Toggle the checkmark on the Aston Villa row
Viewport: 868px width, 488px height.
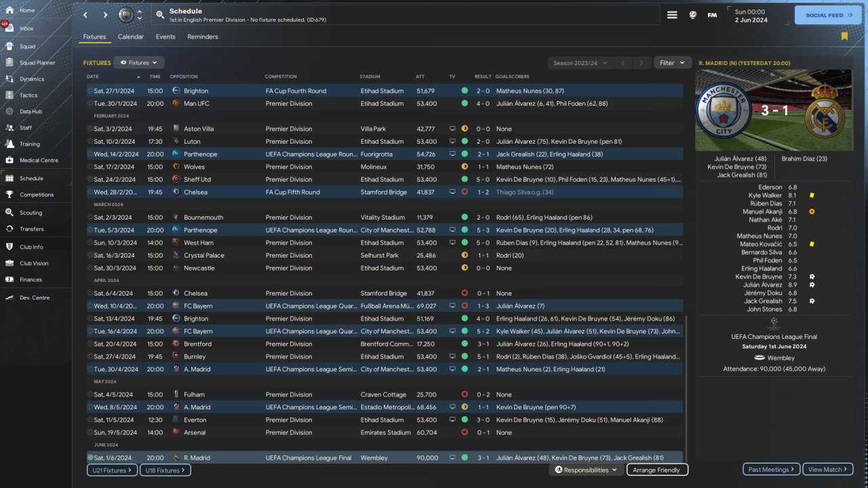point(90,129)
